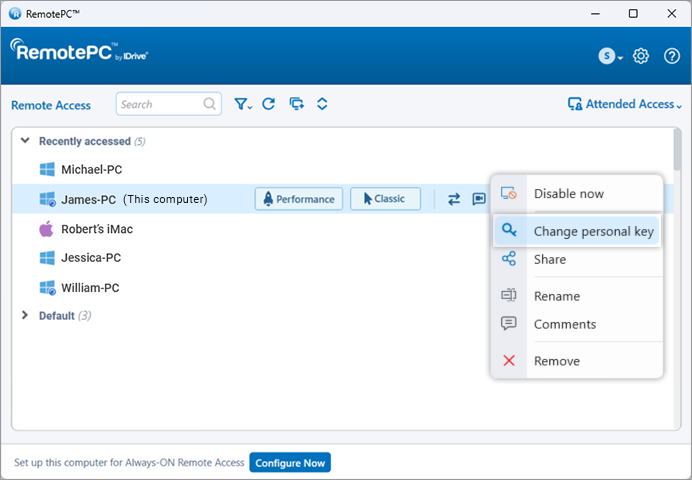Expand the Attended Access dropdown
This screenshot has width=692, height=480.
click(x=625, y=104)
